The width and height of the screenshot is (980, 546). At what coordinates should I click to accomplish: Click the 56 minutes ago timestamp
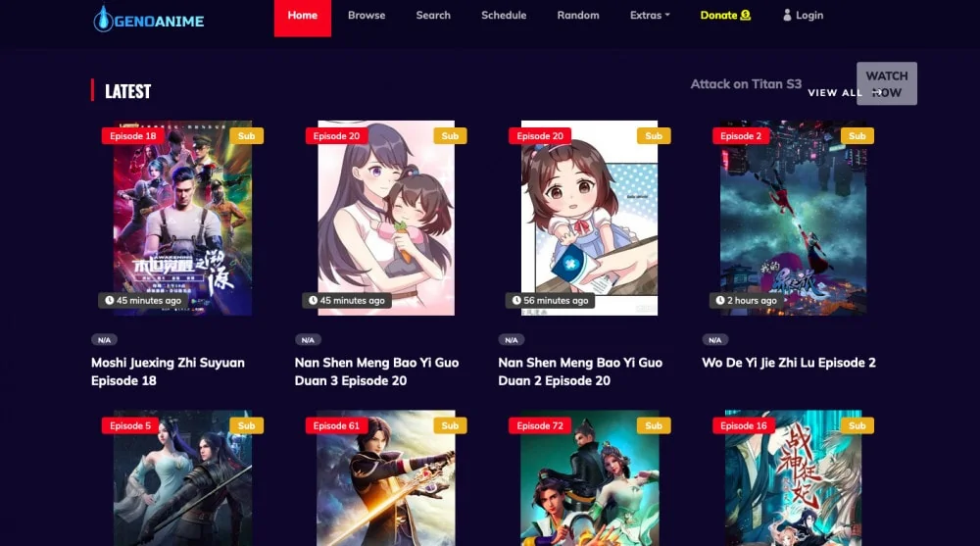click(x=550, y=300)
